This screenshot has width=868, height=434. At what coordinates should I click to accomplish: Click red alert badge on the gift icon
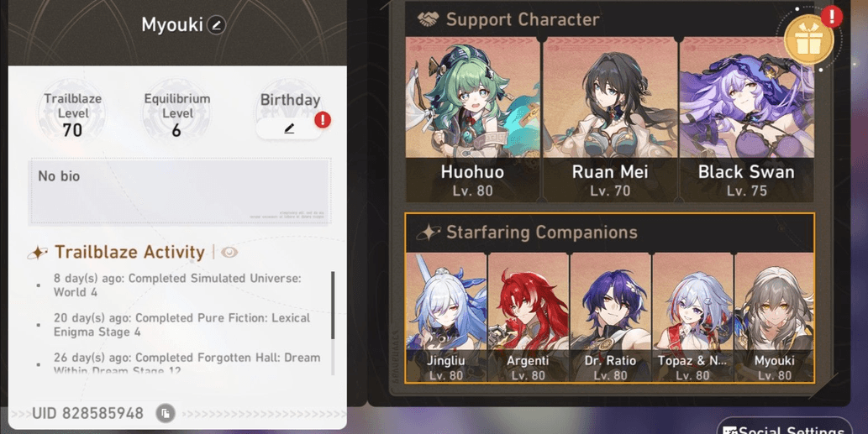(831, 17)
